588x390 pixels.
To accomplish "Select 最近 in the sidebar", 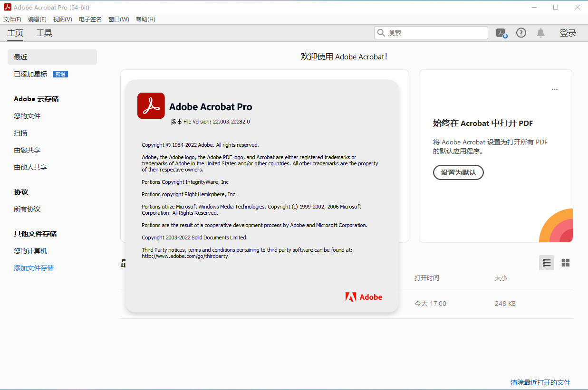I will 52,57.
